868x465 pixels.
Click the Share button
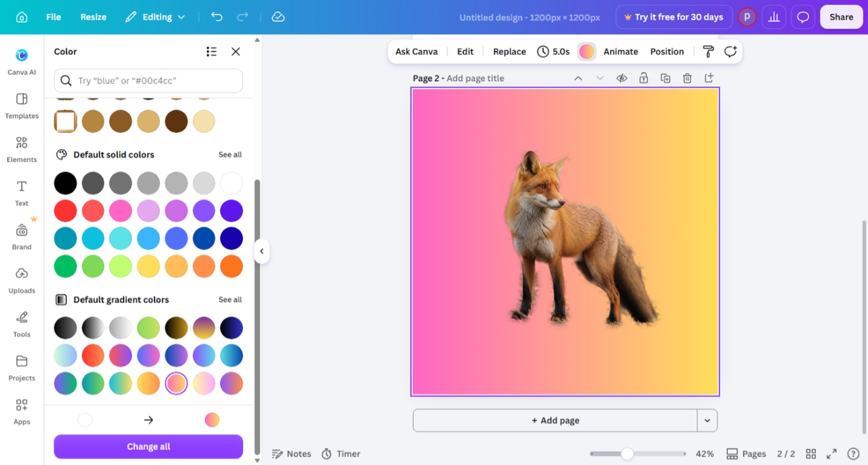coord(841,17)
